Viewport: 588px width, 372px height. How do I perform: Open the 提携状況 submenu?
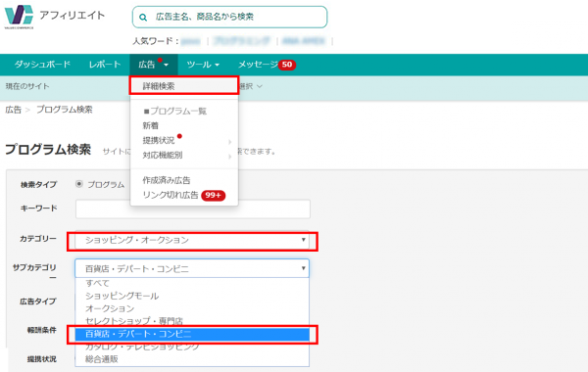click(x=158, y=140)
